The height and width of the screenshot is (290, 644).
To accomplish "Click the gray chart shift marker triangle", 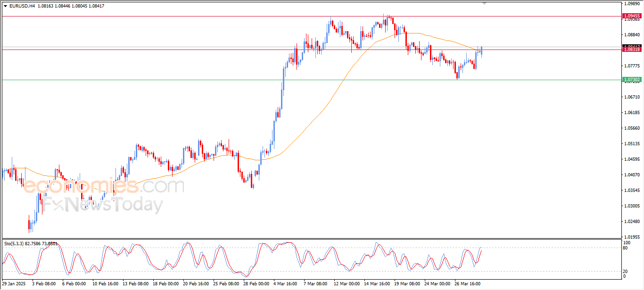I will click(x=485, y=3).
